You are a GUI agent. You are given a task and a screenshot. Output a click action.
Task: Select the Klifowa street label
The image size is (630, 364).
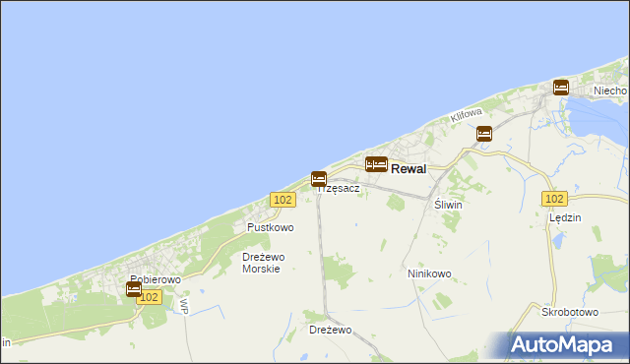coord(466,115)
